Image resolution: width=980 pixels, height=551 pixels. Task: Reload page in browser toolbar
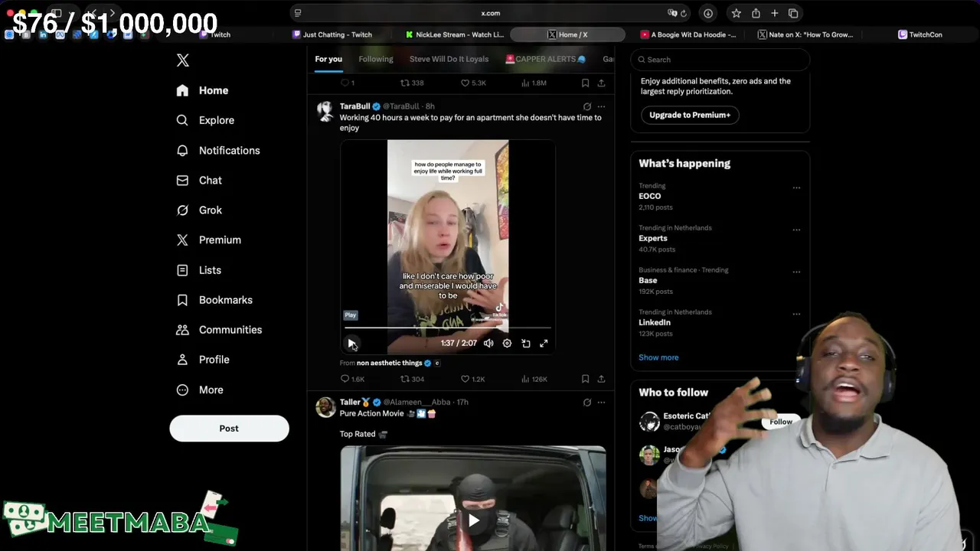point(684,13)
